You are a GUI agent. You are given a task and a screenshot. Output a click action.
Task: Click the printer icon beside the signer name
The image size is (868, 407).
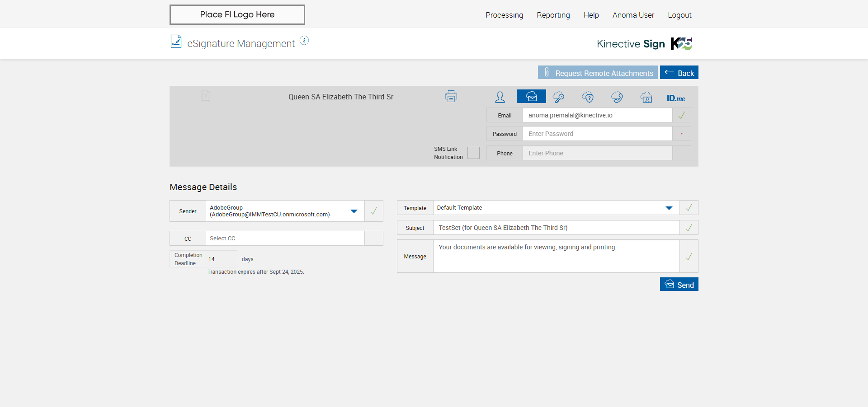(451, 97)
